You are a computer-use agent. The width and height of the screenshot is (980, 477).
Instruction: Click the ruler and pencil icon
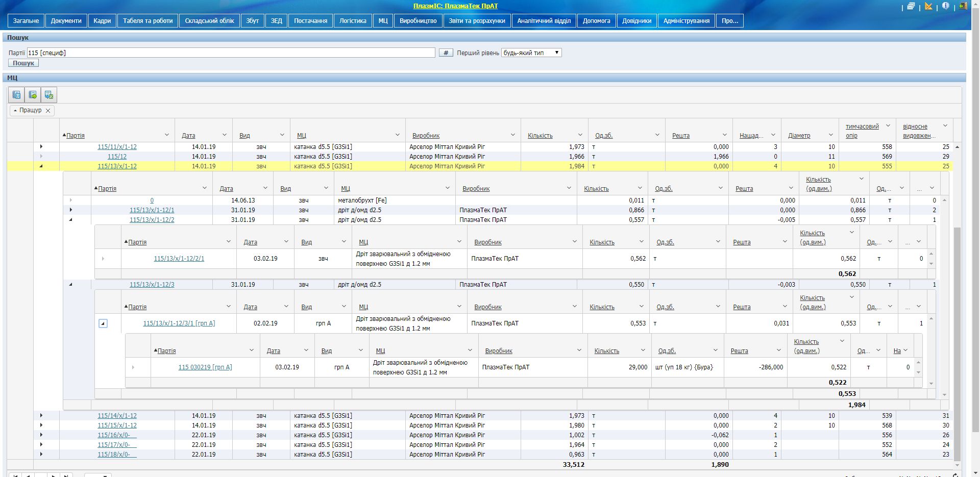coord(928,7)
